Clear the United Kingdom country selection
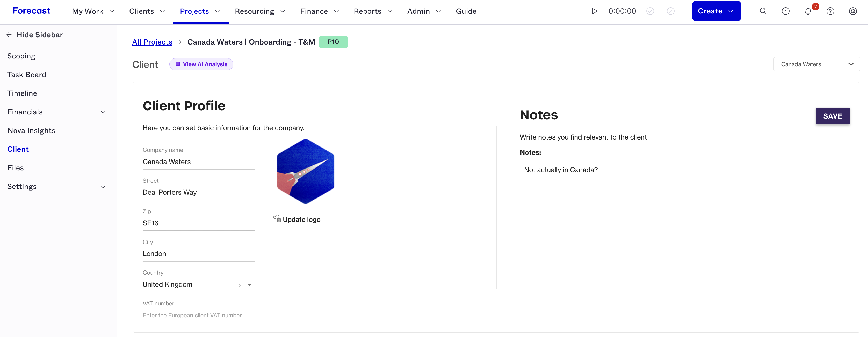Viewport: 868px width, 337px height. (x=240, y=285)
